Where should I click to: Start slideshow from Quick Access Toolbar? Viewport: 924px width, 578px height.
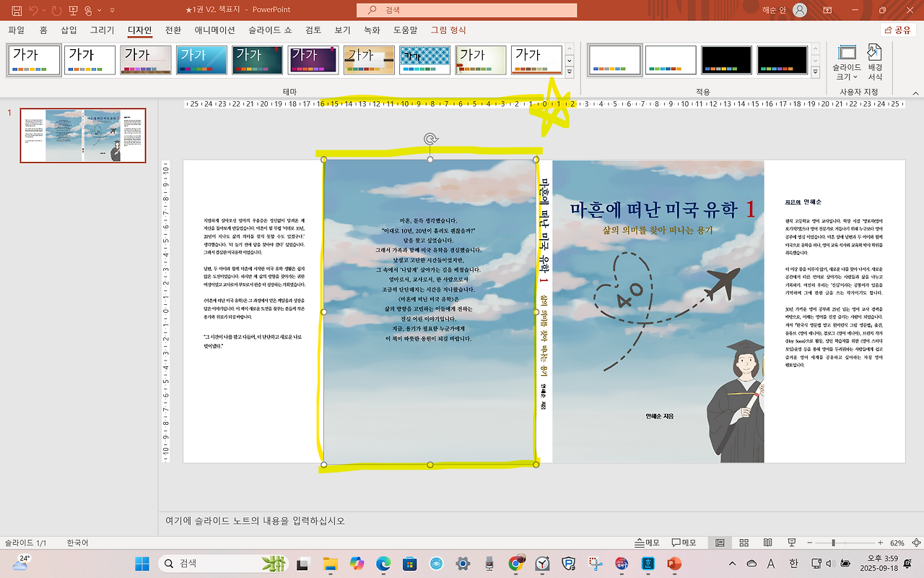(x=72, y=10)
